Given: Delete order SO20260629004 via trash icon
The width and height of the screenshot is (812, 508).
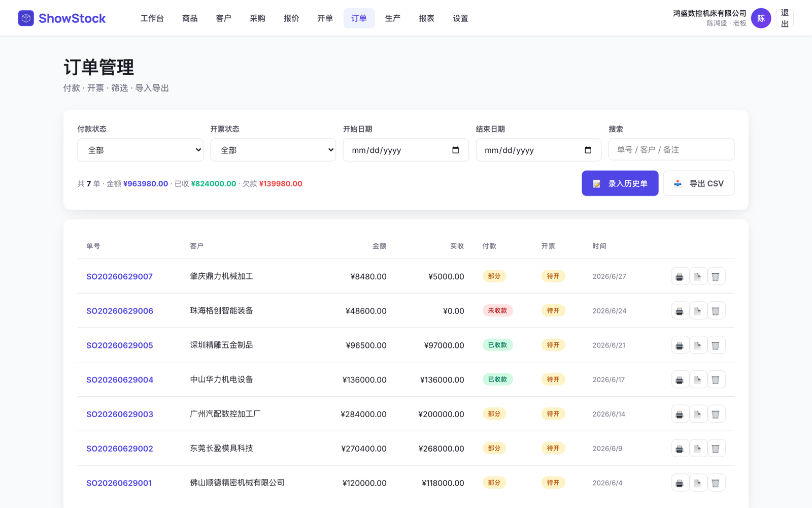Looking at the screenshot, I should pos(716,379).
